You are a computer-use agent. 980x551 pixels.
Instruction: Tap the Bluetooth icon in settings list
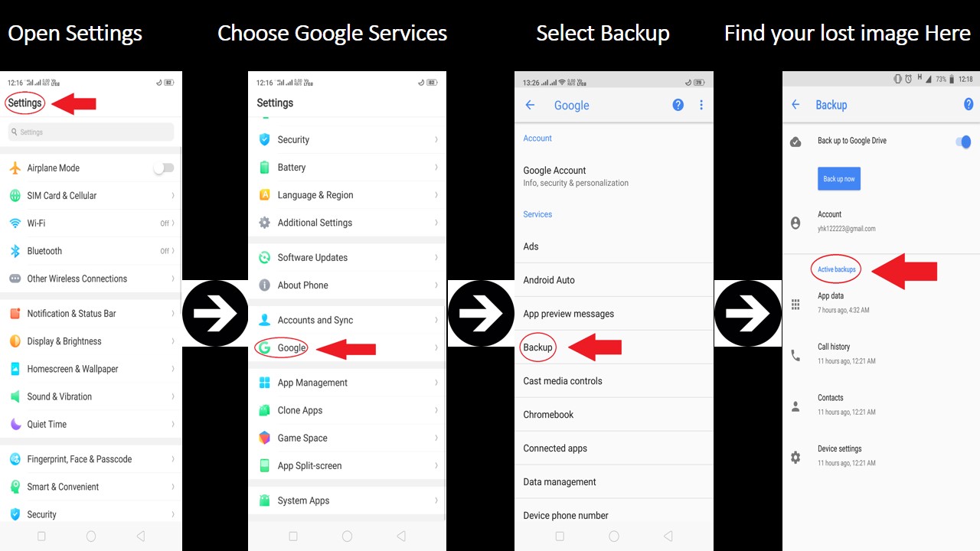[15, 251]
